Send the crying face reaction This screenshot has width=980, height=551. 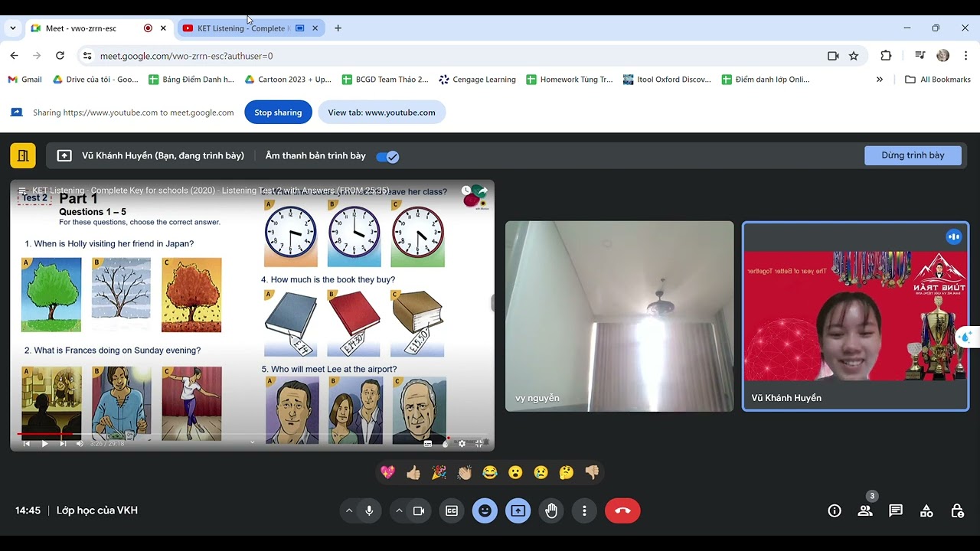click(541, 473)
